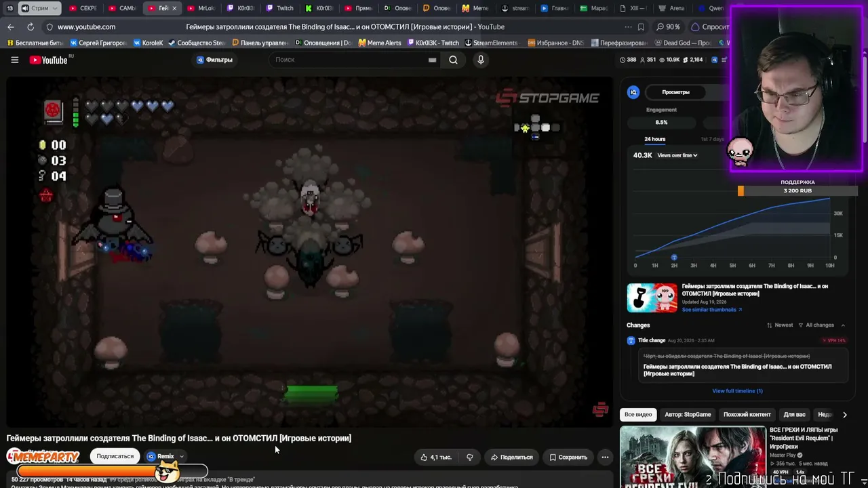Start voice search with the microphone

[481, 60]
